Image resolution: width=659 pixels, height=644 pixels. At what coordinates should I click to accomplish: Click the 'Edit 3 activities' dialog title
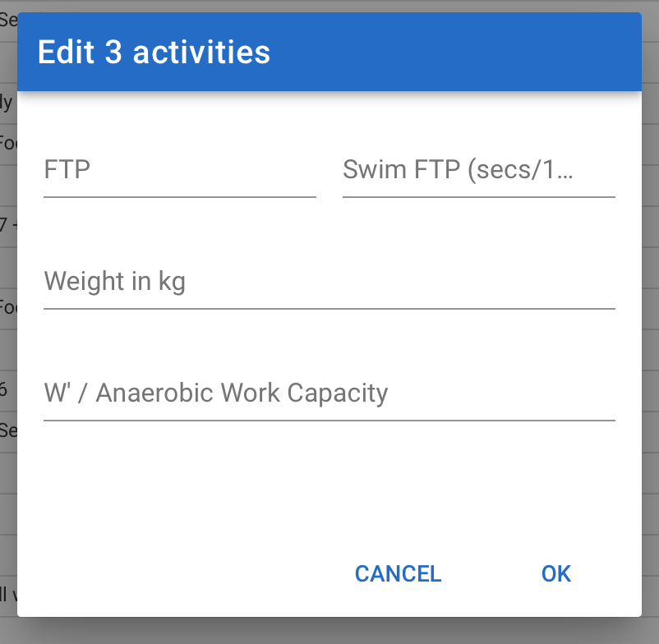[154, 52]
